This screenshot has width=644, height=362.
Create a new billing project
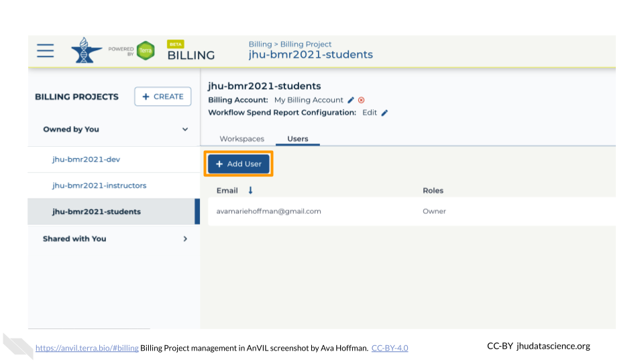click(x=162, y=97)
